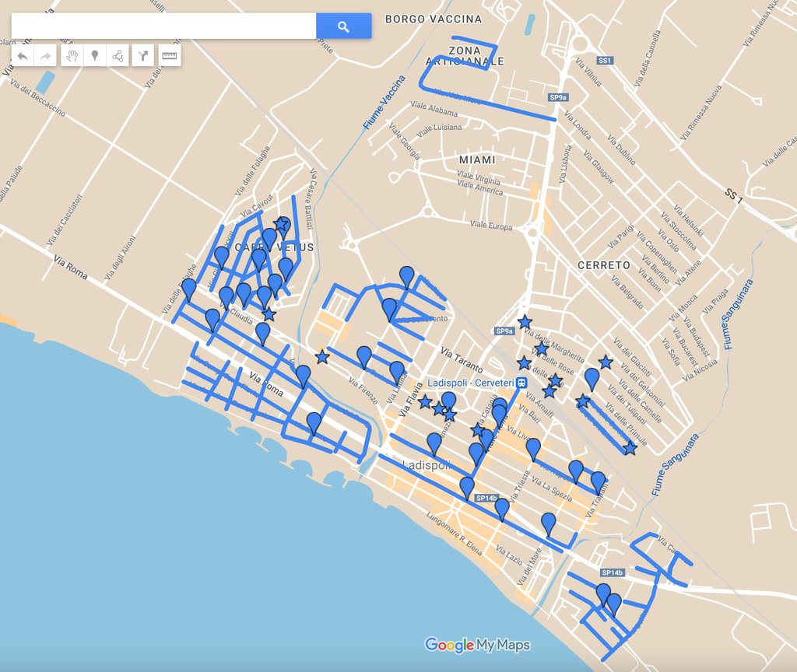
Task: Click the star marker on Via delle Margherite
Action: [x=542, y=349]
